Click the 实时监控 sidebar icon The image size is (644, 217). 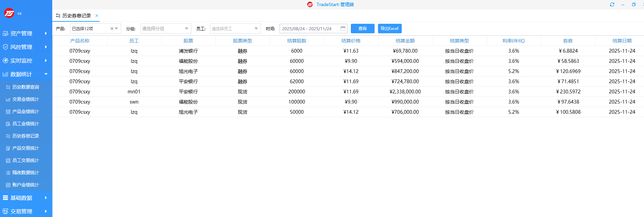tap(5, 60)
